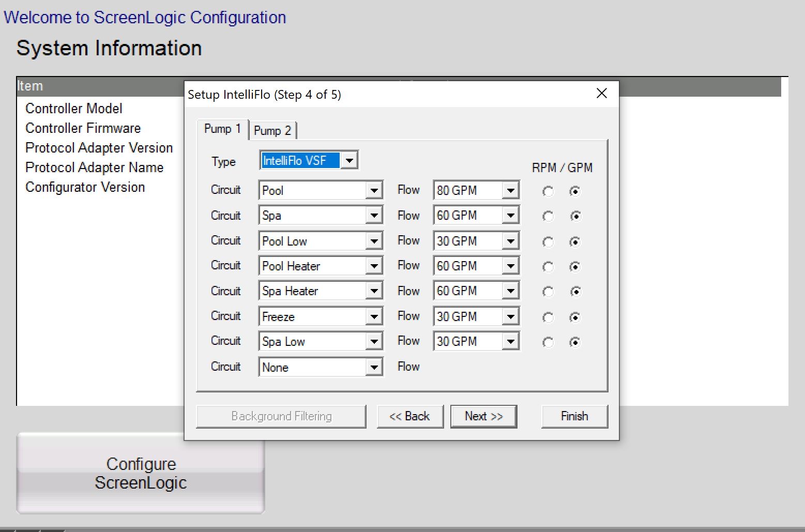Select the GPM radio for the Spa circuit

click(x=574, y=216)
